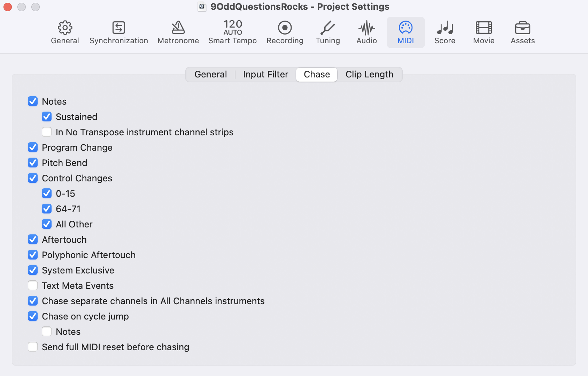Enable Send full MIDI reset before chasing
The image size is (588, 376).
point(33,347)
